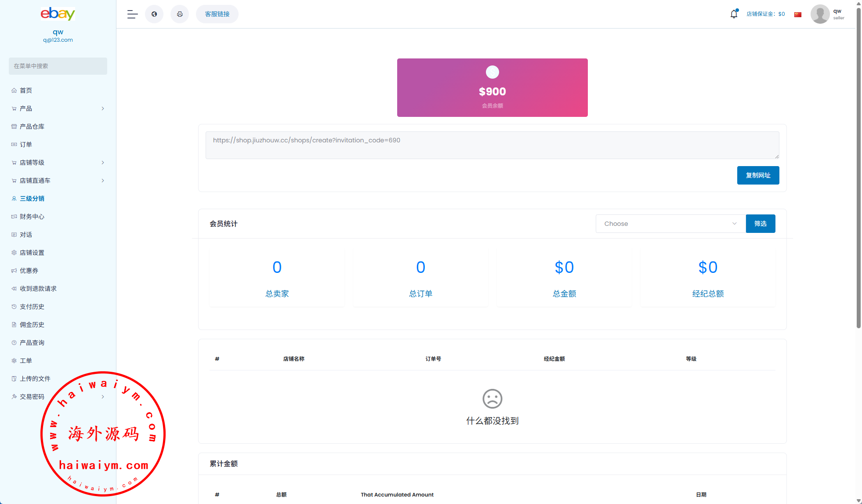Open the Choose filter dropdown
This screenshot has width=862, height=504.
[670, 224]
